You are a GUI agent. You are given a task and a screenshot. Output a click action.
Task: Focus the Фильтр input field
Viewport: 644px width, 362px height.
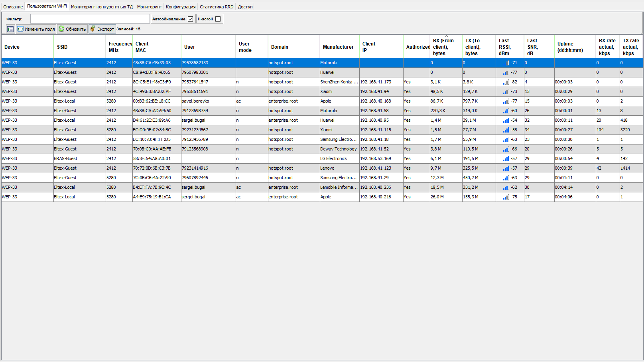(x=90, y=19)
